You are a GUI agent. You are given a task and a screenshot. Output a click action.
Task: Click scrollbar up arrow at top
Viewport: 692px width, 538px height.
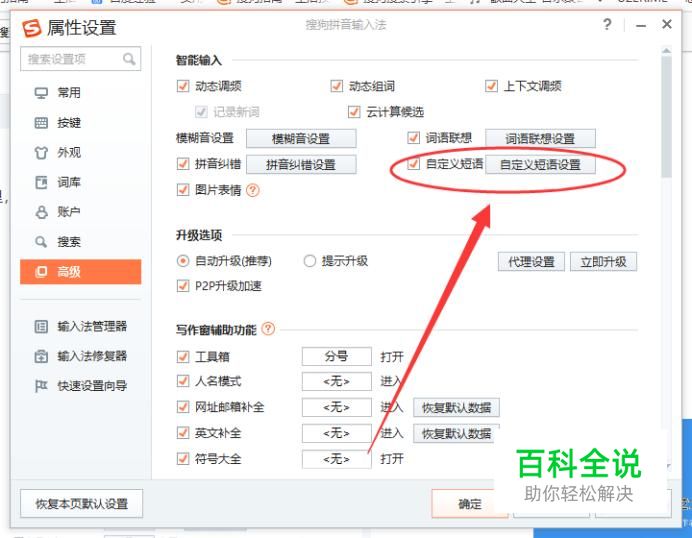[666, 51]
